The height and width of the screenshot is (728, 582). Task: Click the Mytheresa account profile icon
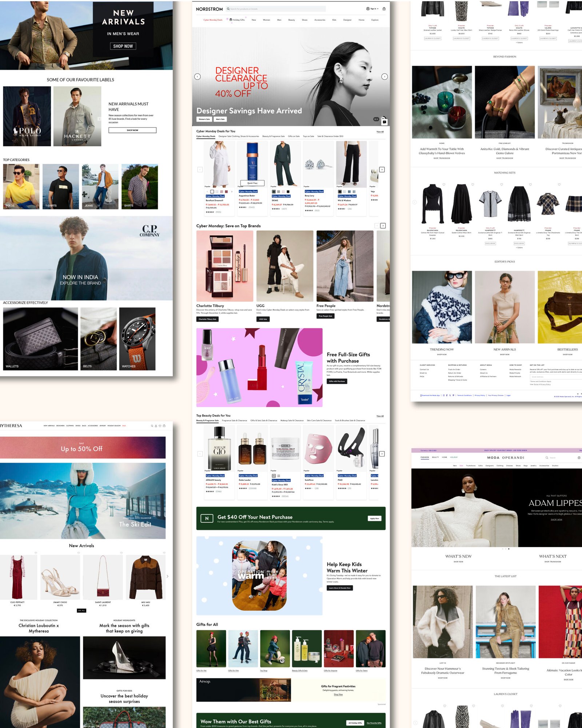[x=156, y=426]
